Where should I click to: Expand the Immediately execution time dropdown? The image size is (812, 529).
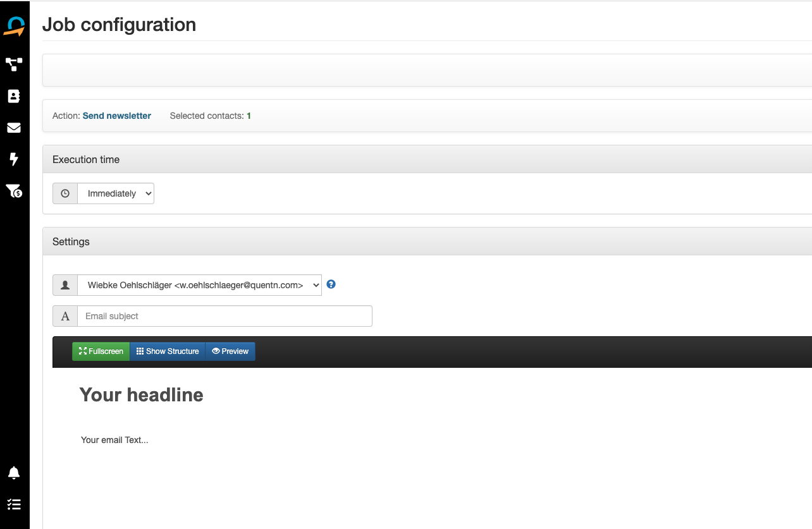pos(116,194)
